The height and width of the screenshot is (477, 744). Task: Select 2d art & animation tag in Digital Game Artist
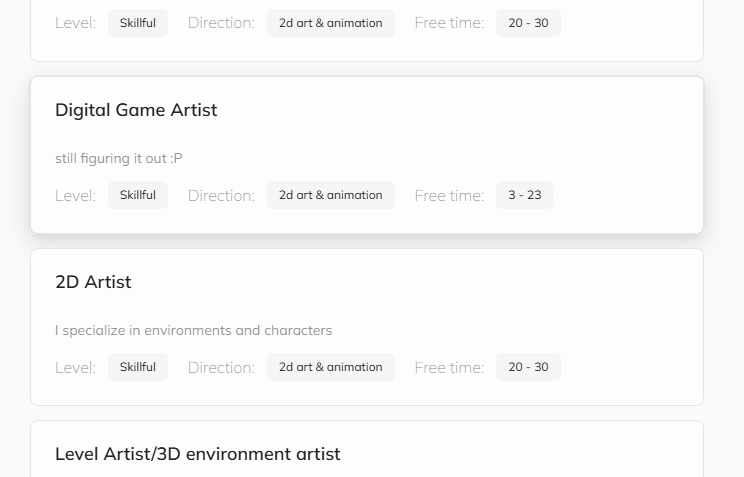330,195
